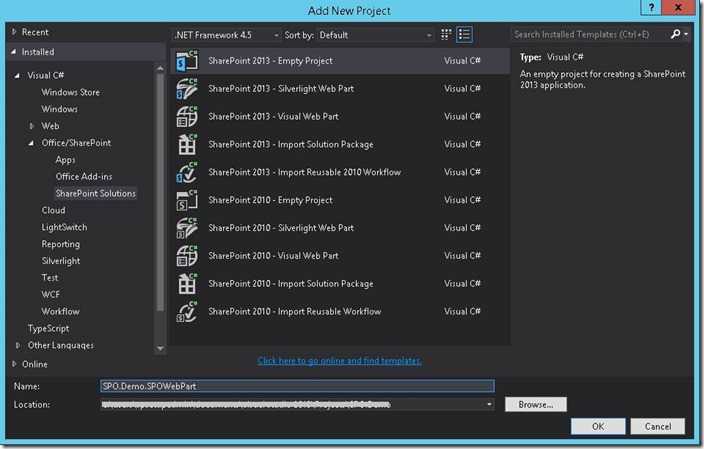Click the link to find templates online
Screen dimensions: 704x449
click(339, 361)
